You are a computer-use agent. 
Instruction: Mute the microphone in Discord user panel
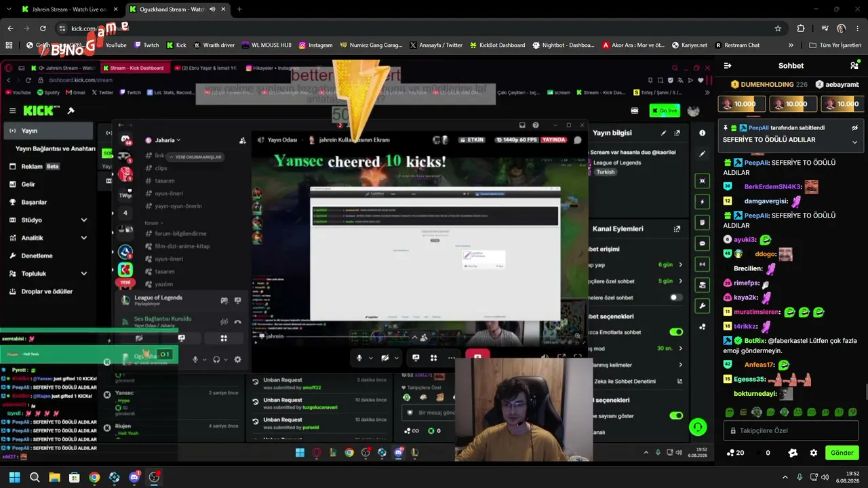click(x=195, y=359)
